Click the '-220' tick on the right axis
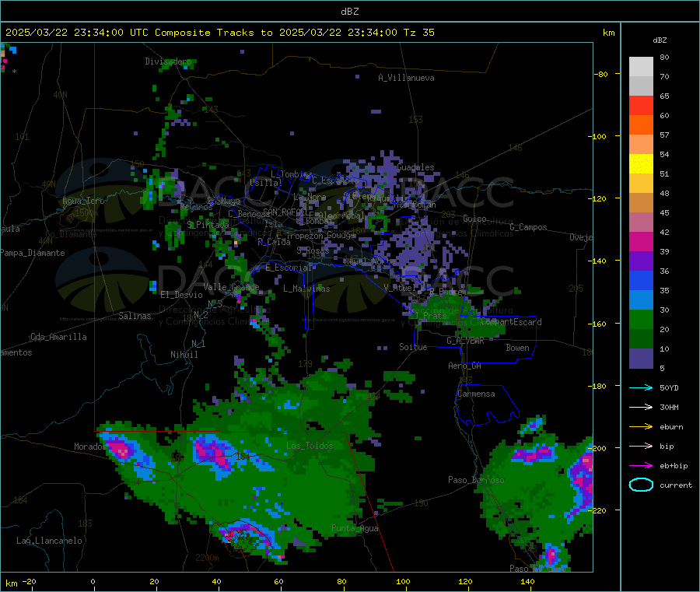Viewport: 700px width, 592px height. [x=597, y=511]
